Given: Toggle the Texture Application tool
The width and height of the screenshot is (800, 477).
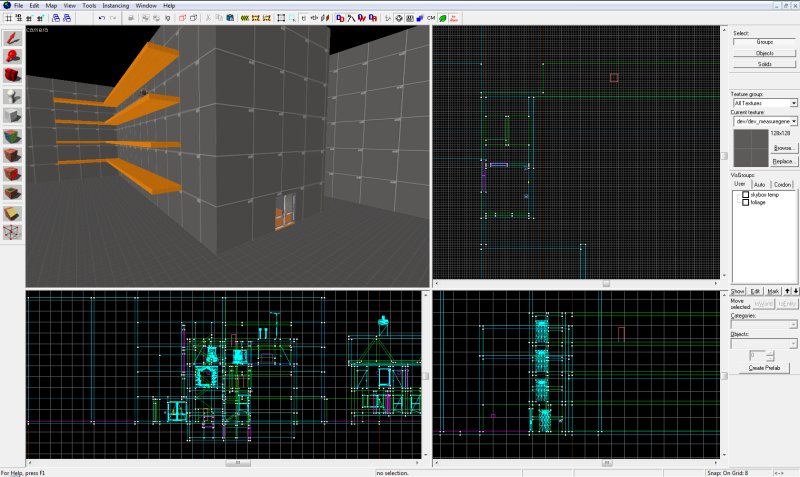Looking at the screenshot, I should tap(12, 136).
